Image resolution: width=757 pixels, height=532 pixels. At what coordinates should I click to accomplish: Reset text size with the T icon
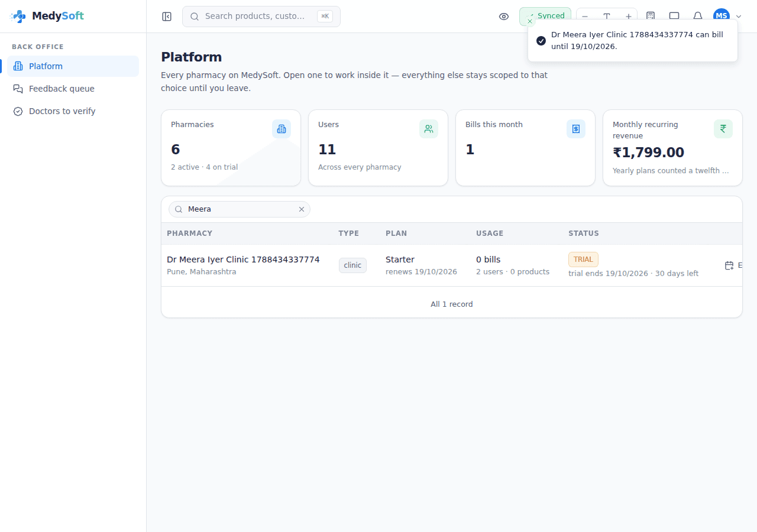(607, 17)
